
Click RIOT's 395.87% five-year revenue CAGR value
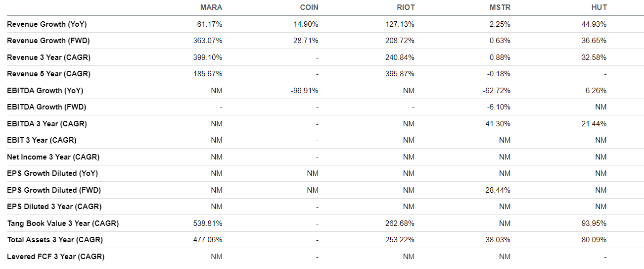click(400, 74)
